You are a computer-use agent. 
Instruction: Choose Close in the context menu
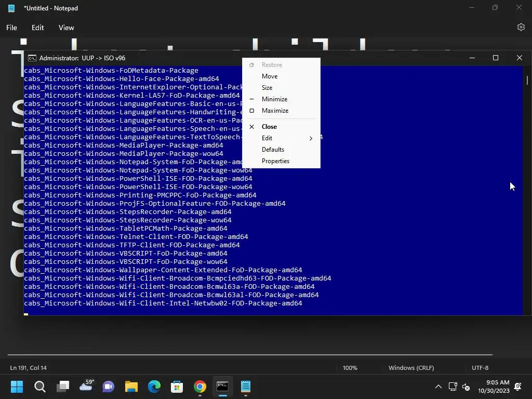pos(281,127)
